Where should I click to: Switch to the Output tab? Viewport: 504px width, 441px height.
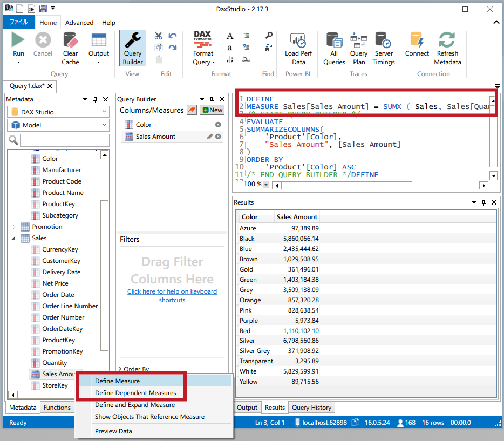247,407
